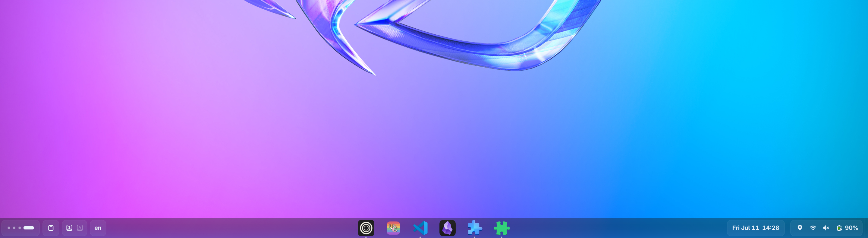
Task: Click the charging battery icon
Action: (x=839, y=228)
